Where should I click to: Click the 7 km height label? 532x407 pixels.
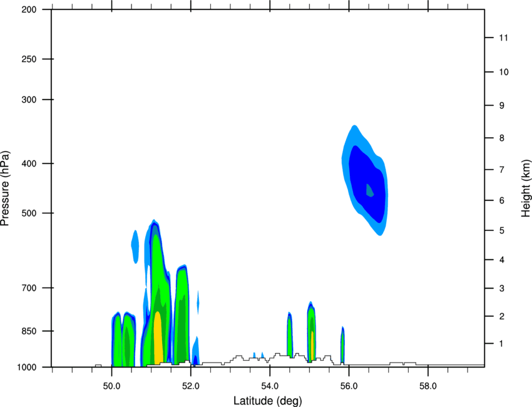click(x=502, y=170)
